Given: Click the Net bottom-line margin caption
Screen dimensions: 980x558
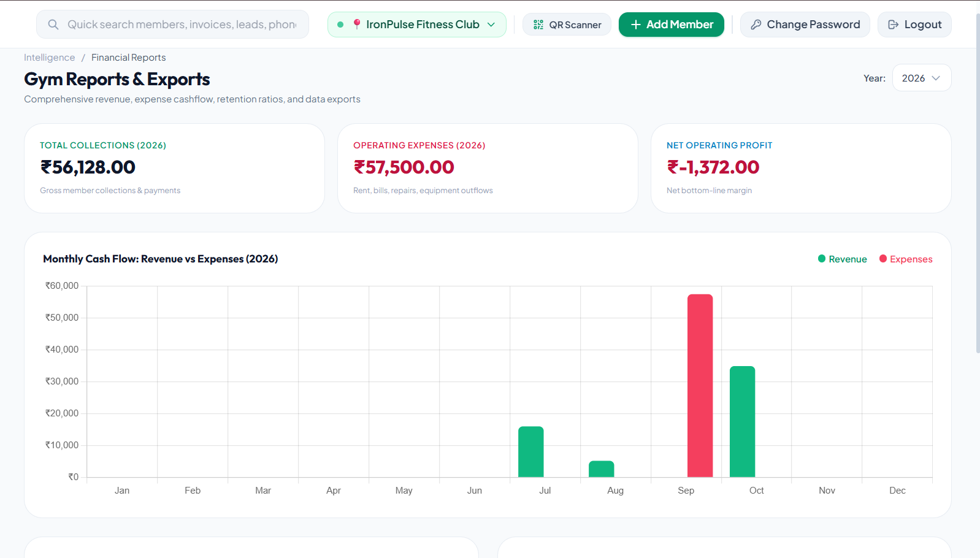Looking at the screenshot, I should [x=710, y=191].
